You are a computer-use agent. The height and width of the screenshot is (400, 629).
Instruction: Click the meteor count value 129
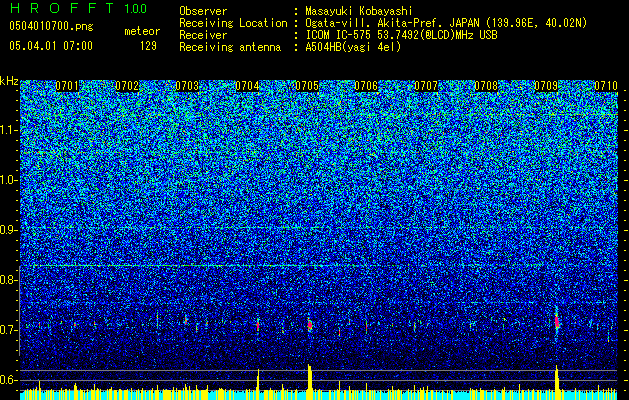coord(148,46)
